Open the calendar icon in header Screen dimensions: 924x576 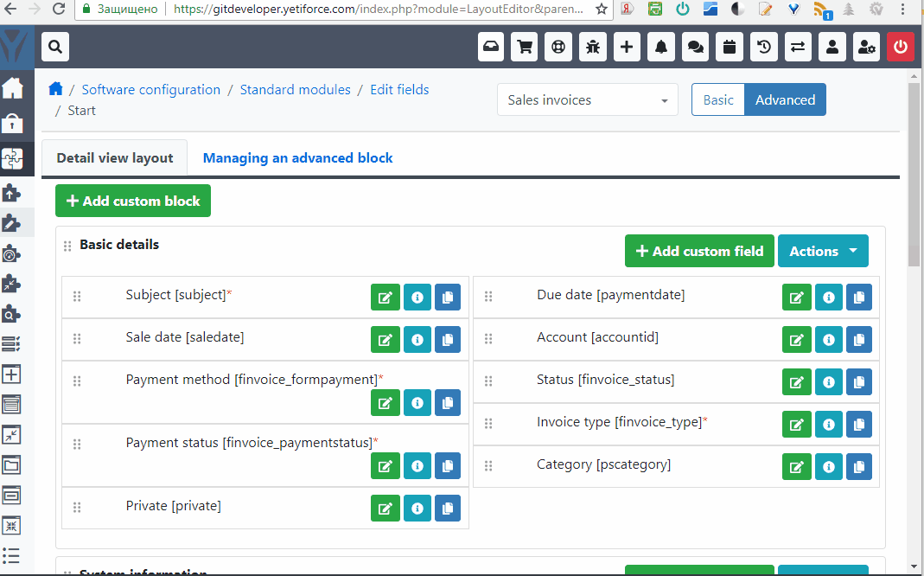pyautogui.click(x=730, y=47)
